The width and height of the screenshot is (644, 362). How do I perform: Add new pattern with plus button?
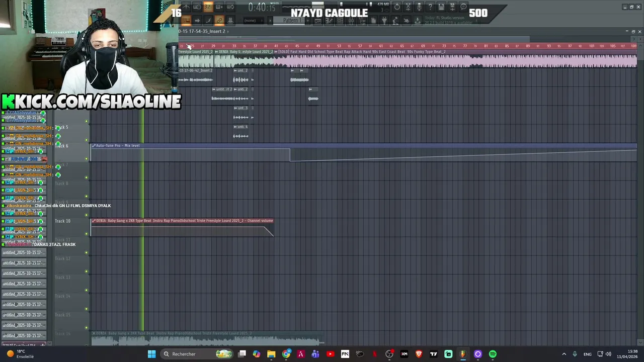pos(307,20)
